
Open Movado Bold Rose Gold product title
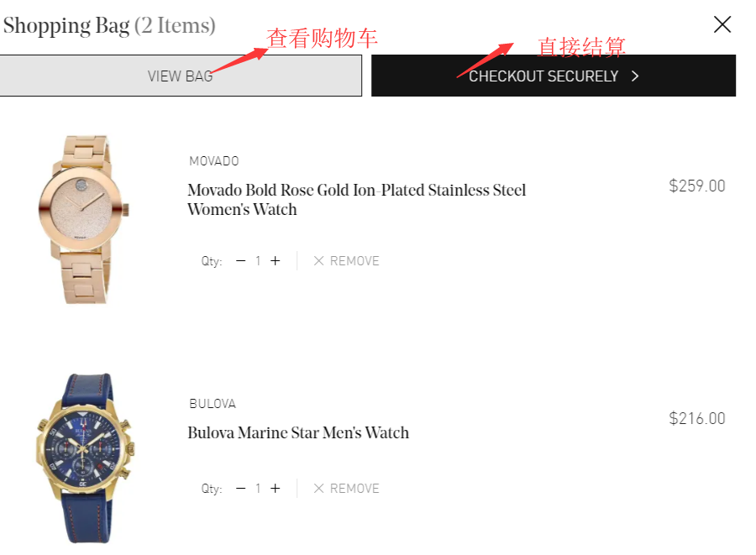(356, 200)
